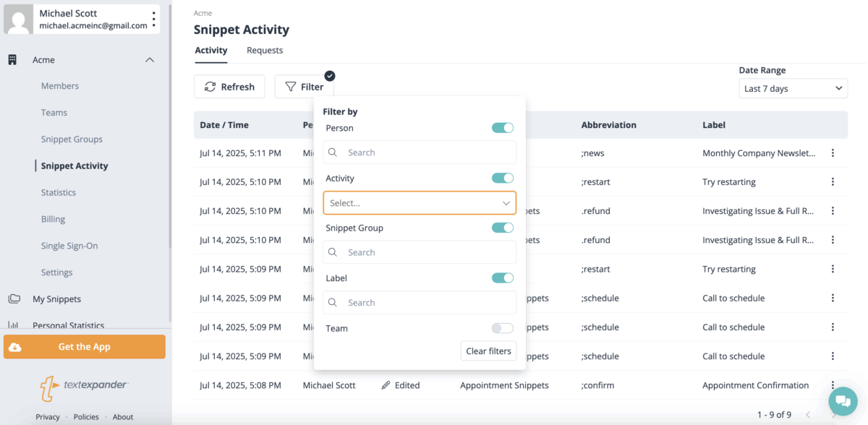This screenshot has height=425, width=868.
Task: Open the chat support bubble
Action: (843, 400)
